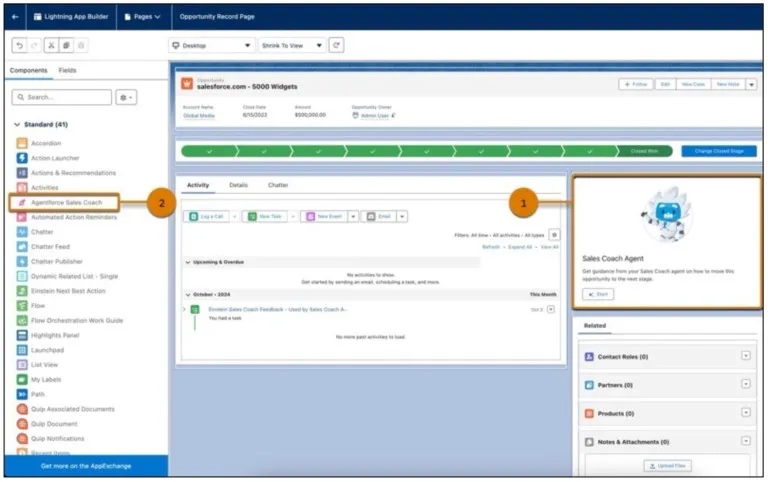This screenshot has width=768, height=482.
Task: Switch to the Activity tab
Action: pos(198,185)
